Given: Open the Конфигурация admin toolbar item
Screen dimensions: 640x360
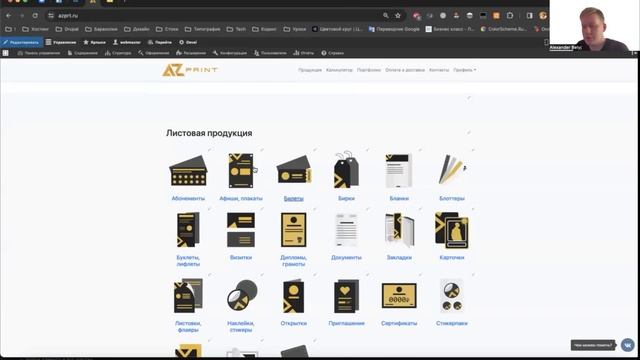Looking at the screenshot, I should point(230,53).
